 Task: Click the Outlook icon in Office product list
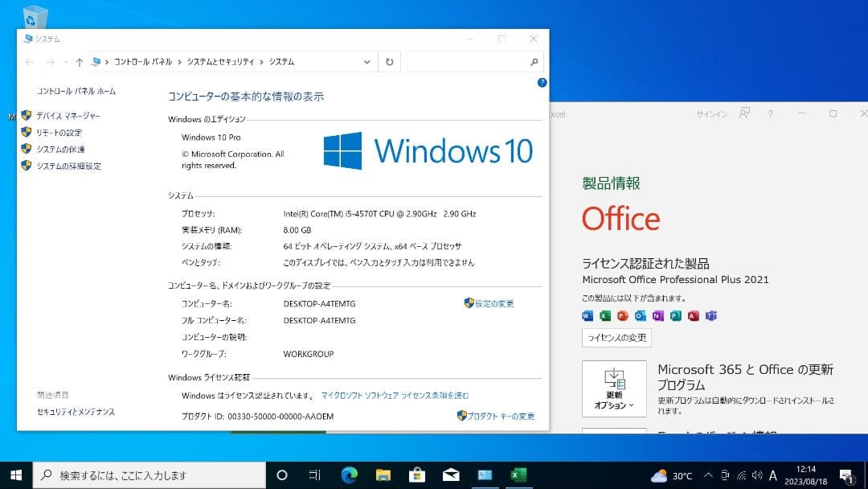pos(641,315)
